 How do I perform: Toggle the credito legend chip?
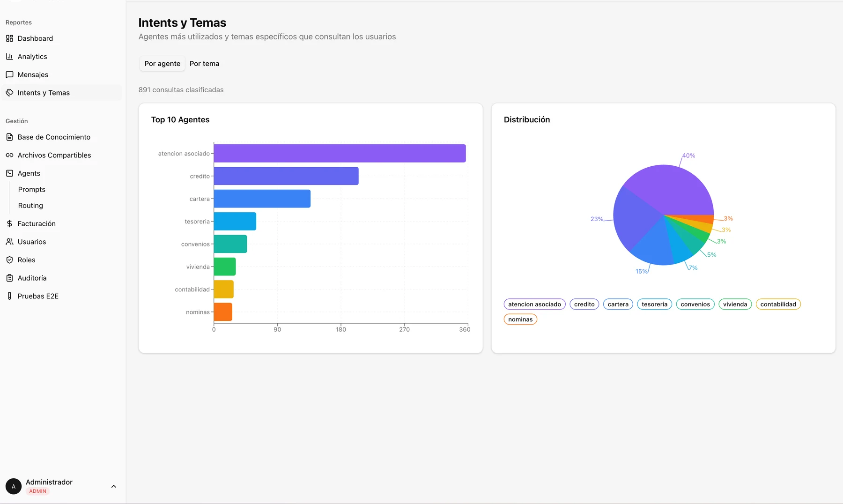tap(584, 304)
